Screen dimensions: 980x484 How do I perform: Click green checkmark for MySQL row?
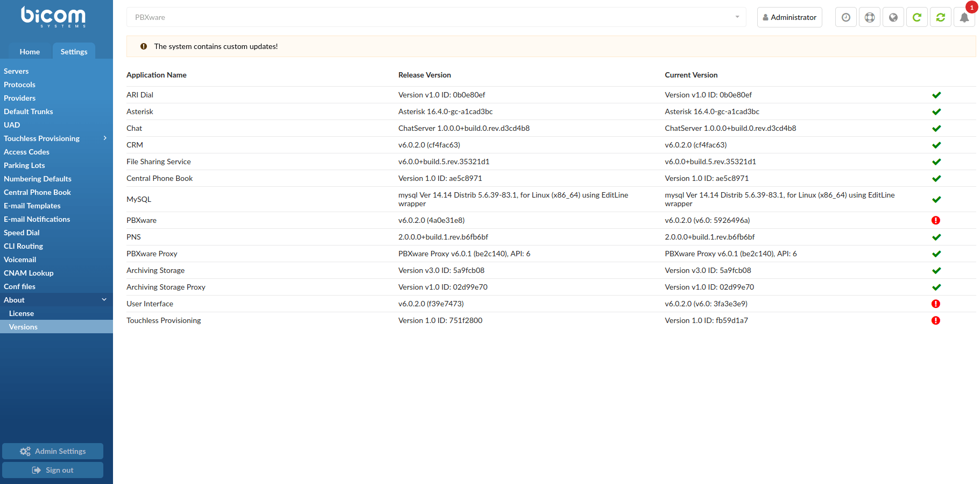point(936,200)
